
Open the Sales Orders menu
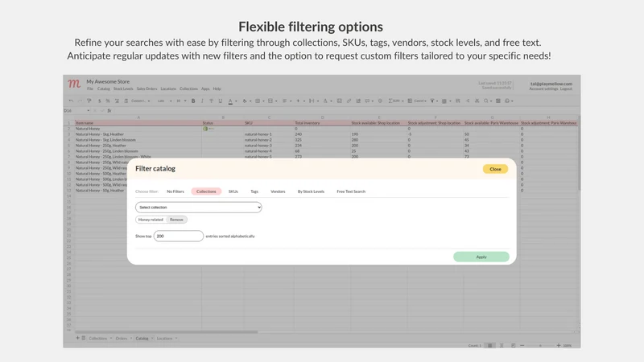tap(147, 88)
